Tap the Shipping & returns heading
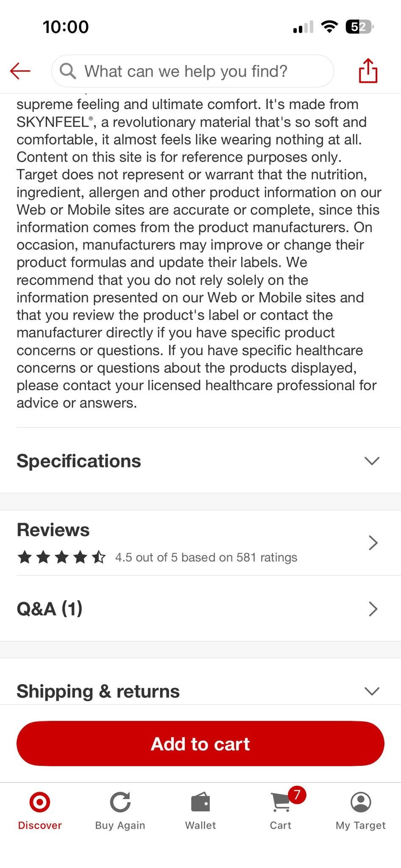Screen dimensions: 401x868 tap(98, 691)
